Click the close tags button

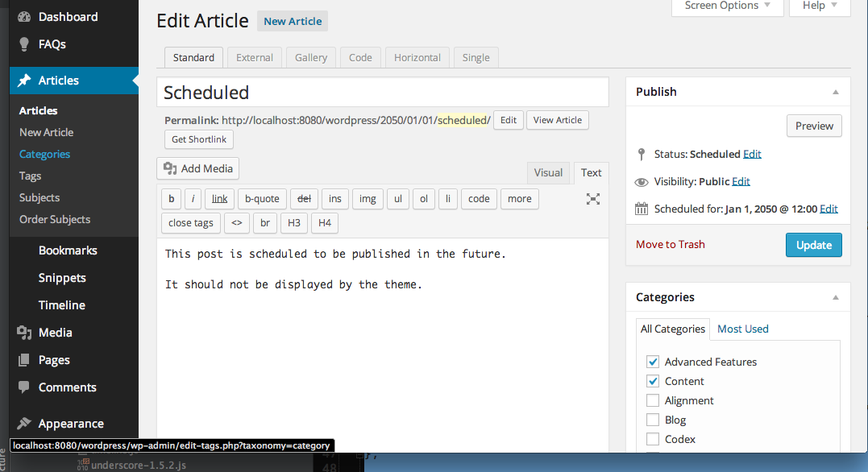pyautogui.click(x=191, y=223)
